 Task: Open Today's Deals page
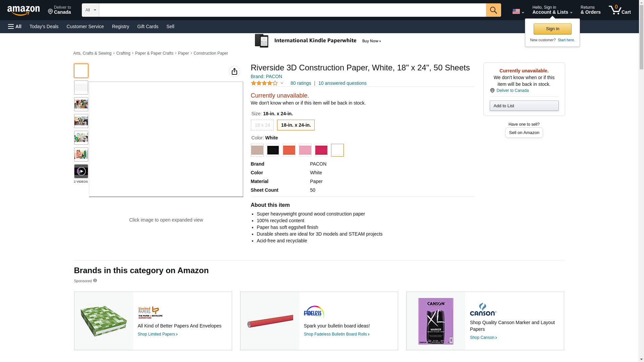(44, 26)
